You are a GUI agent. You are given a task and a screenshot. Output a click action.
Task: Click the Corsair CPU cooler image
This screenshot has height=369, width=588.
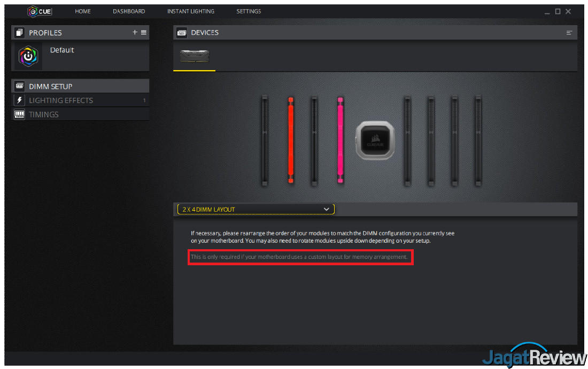point(375,140)
